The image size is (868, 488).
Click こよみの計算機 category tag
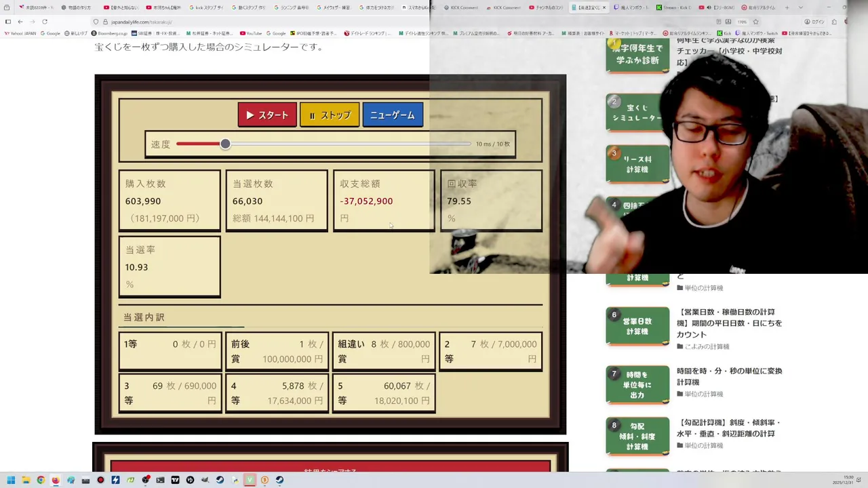[x=703, y=346]
